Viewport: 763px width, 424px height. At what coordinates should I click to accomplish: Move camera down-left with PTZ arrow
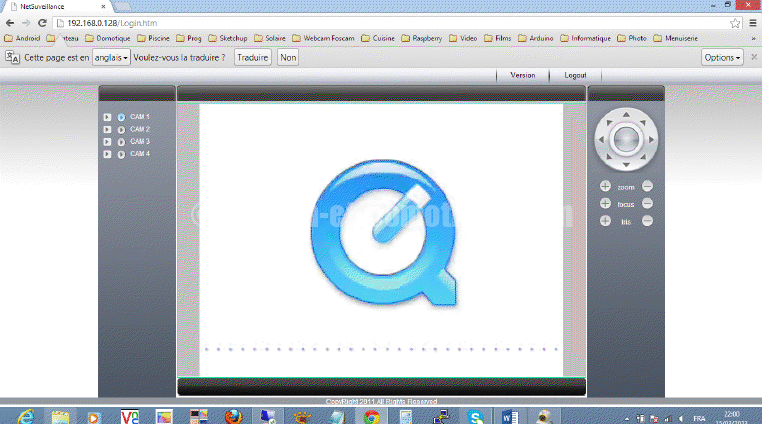pyautogui.click(x=609, y=157)
